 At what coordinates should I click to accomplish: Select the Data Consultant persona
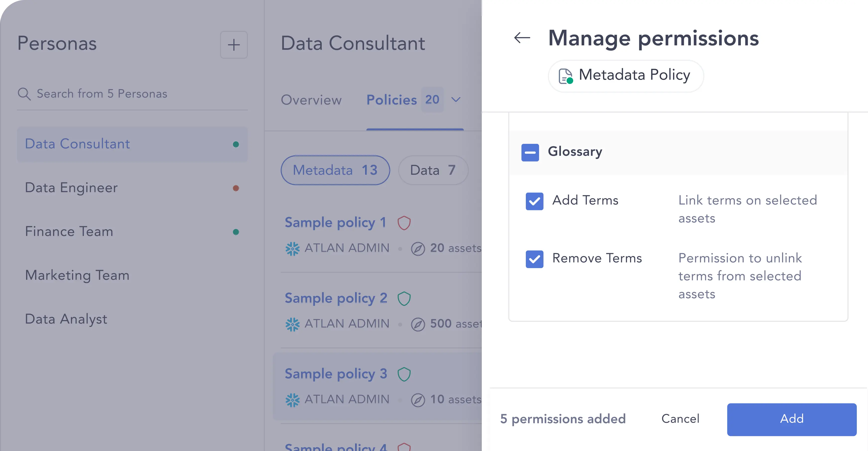point(132,144)
